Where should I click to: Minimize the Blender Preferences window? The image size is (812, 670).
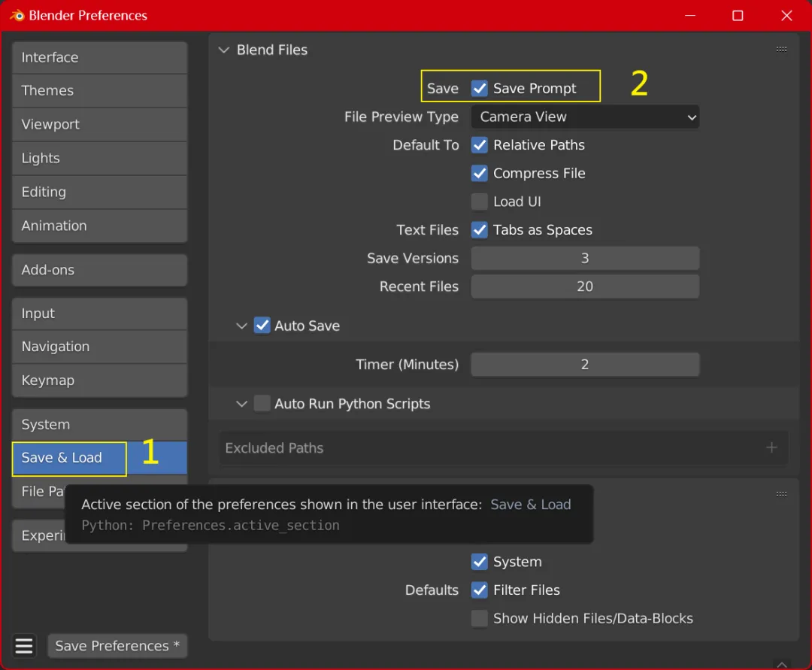(689, 16)
